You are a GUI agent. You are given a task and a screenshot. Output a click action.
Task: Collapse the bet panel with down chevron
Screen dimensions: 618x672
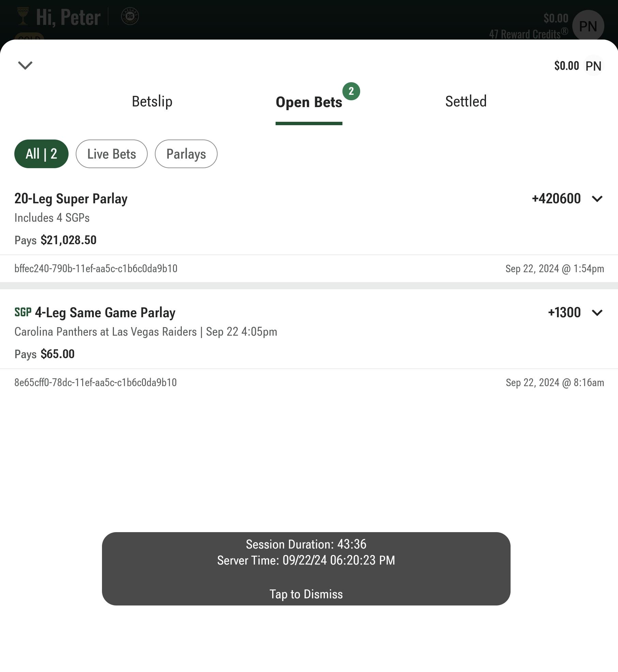(25, 65)
